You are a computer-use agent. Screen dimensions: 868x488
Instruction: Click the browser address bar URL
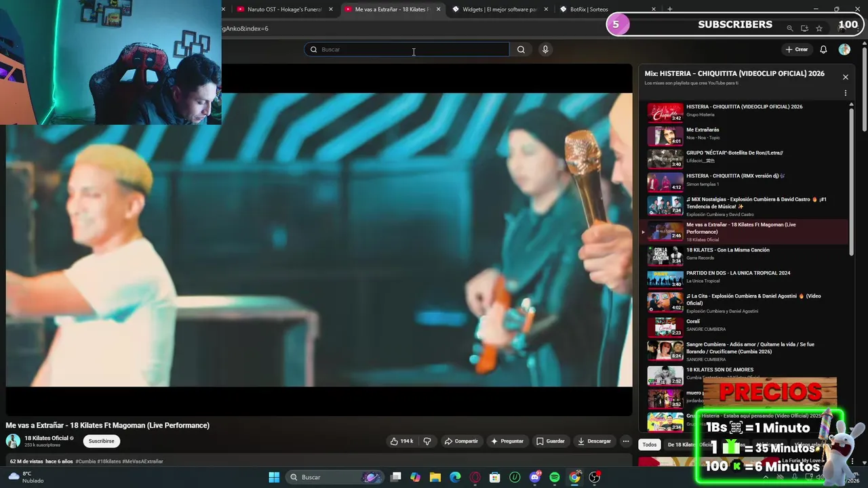245,28
